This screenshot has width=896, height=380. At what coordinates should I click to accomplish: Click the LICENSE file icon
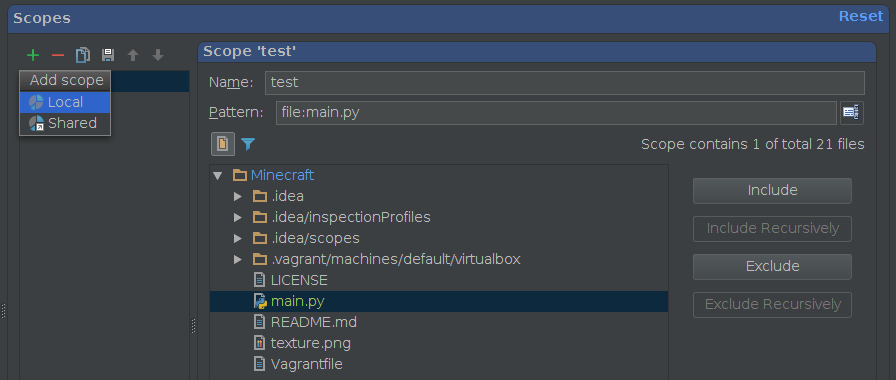(260, 281)
